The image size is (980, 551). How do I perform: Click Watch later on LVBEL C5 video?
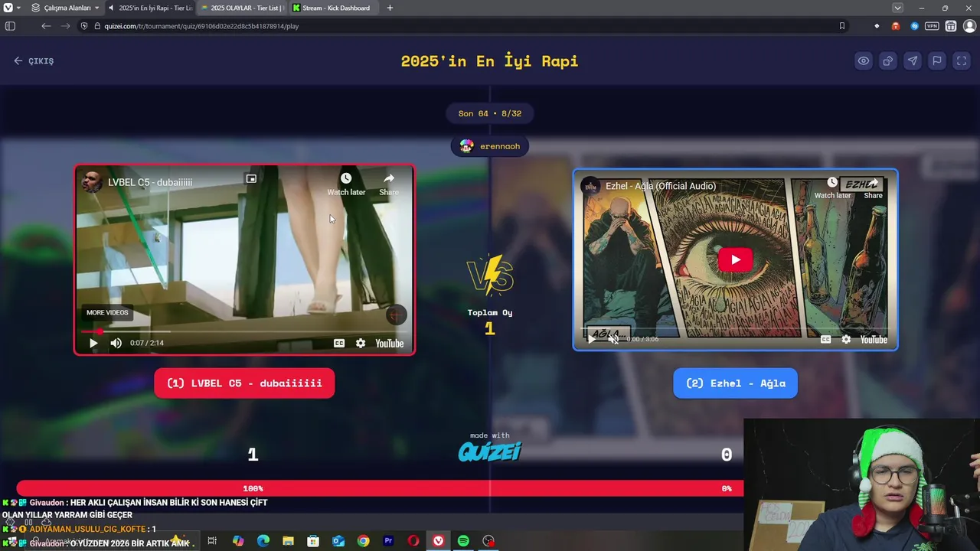click(x=346, y=184)
